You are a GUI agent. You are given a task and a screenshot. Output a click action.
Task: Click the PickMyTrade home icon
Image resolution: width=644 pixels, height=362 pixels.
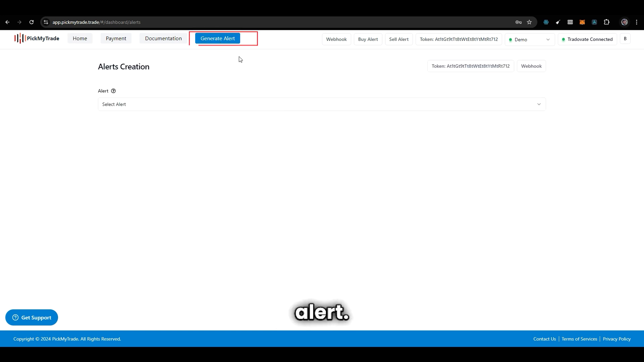coord(36,39)
